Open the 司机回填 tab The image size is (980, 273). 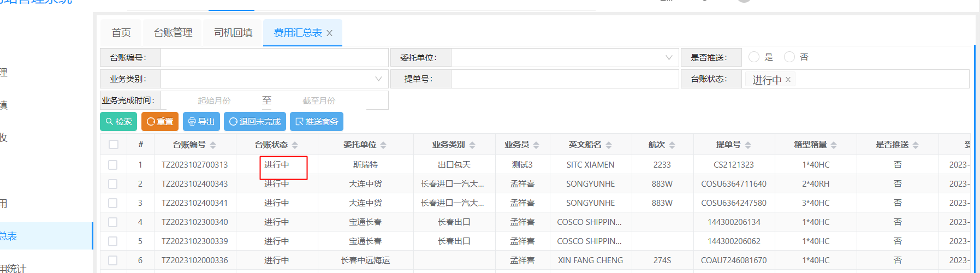click(233, 33)
